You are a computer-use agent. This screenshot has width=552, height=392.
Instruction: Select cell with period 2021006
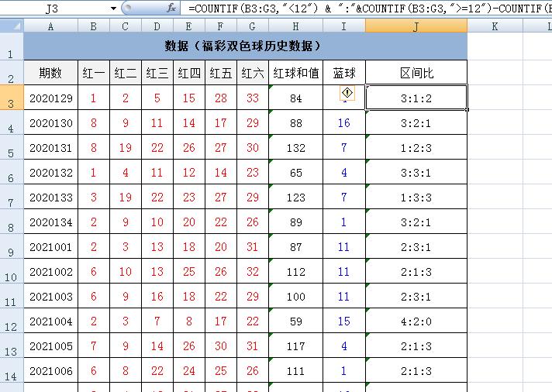pyautogui.click(x=50, y=370)
